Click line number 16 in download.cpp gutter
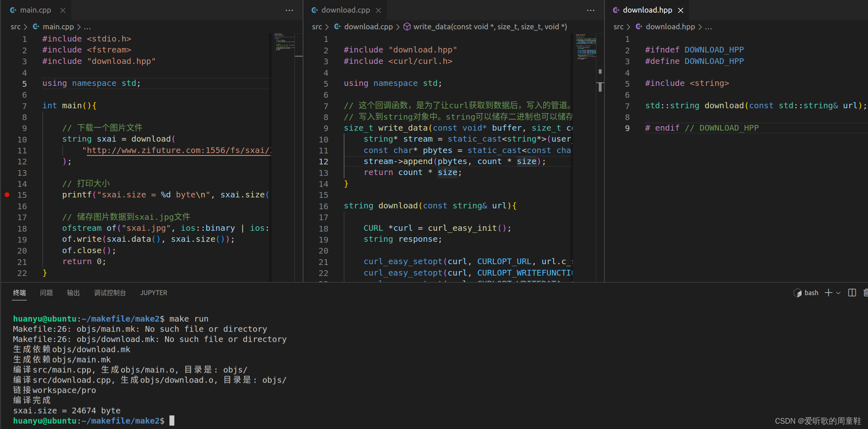 323,206
